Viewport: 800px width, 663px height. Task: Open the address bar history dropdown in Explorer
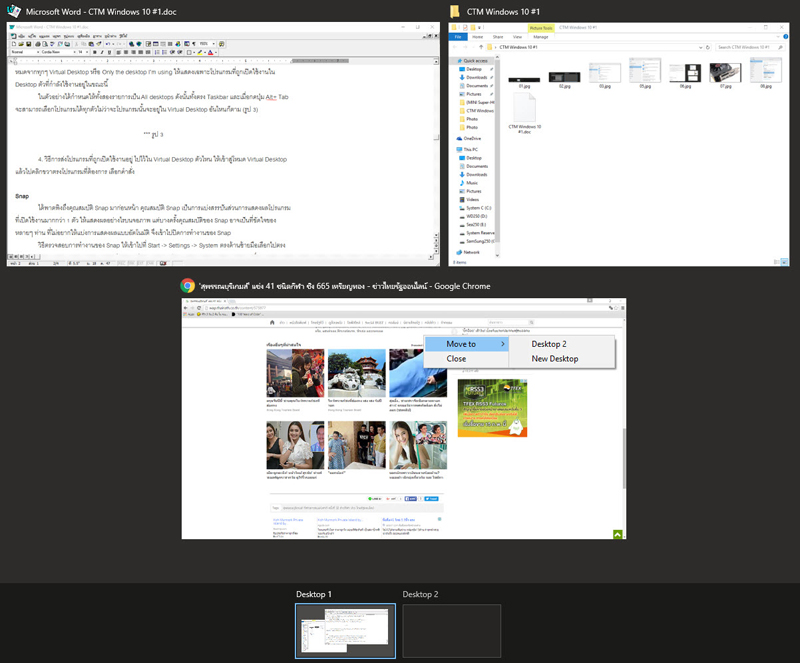[701, 47]
